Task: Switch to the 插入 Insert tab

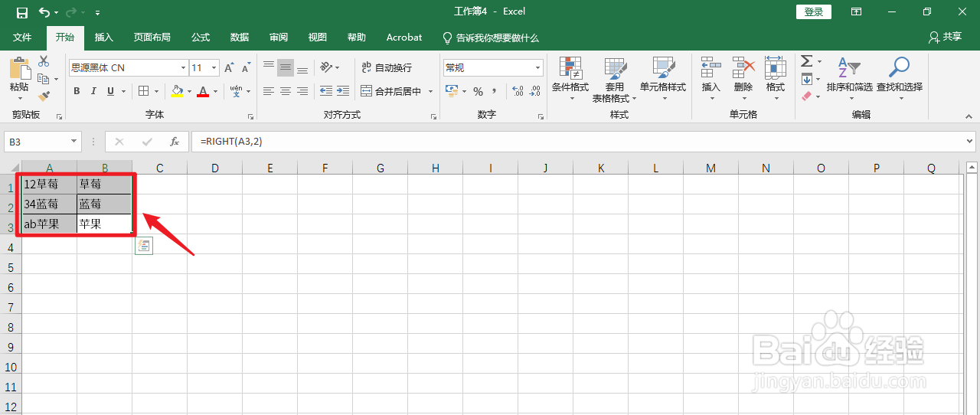Action: point(103,38)
